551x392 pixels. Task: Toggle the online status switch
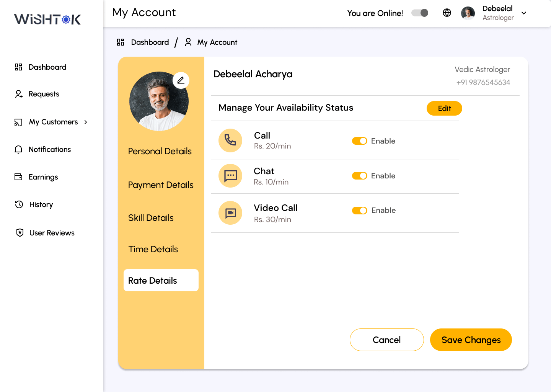click(x=420, y=13)
